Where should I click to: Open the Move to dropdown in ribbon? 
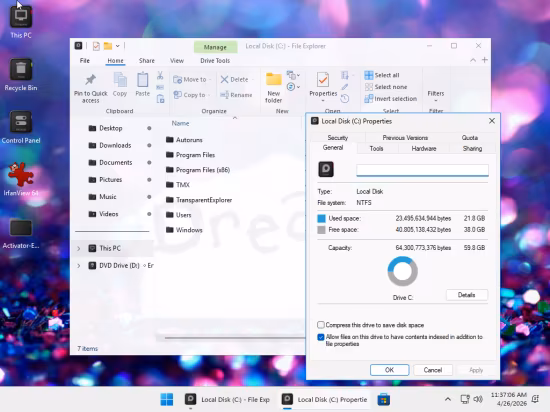(x=193, y=80)
